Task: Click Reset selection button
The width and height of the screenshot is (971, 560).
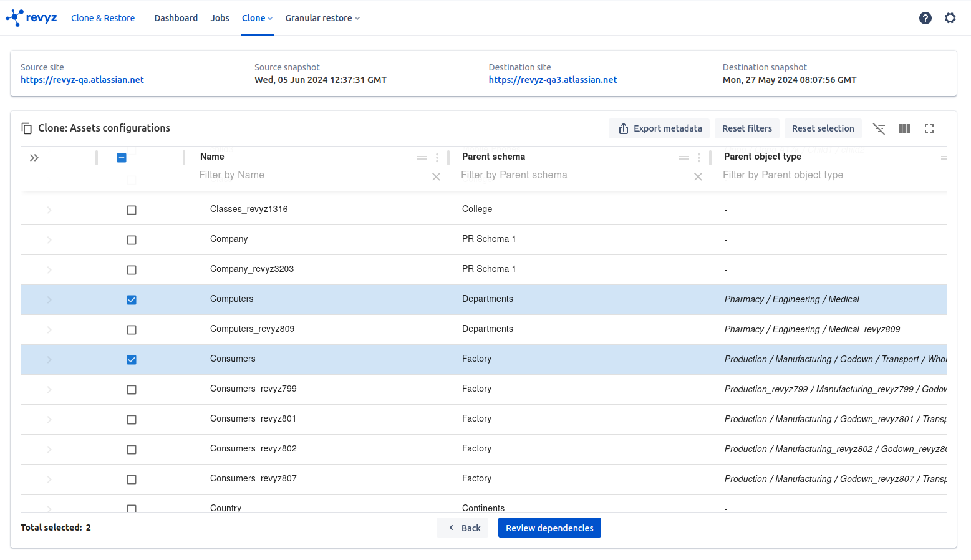Action: (823, 128)
